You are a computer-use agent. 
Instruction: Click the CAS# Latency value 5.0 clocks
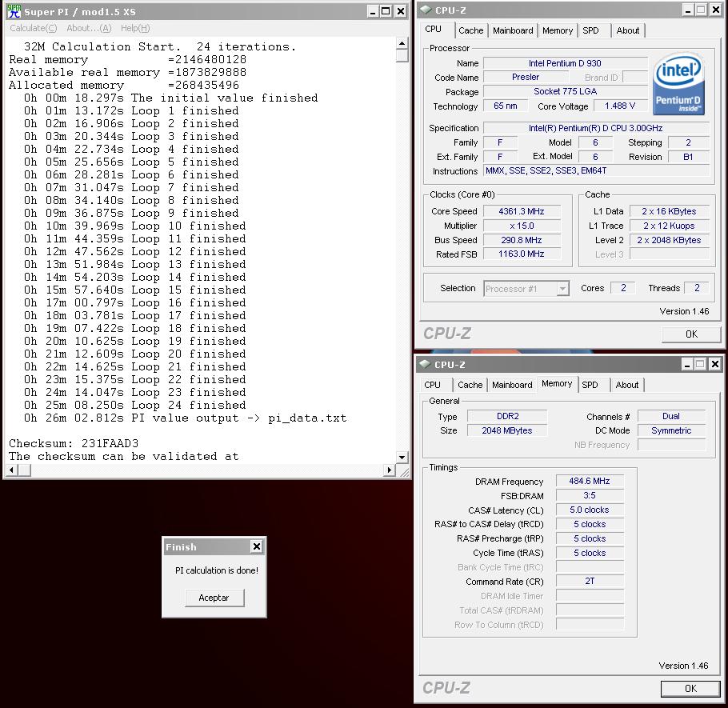click(x=590, y=510)
